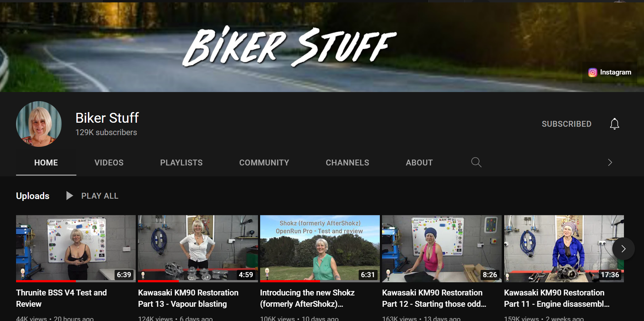Screen dimensions: 644x321
Task: Click the tab bar's right chevron arrow
Action: (610, 162)
